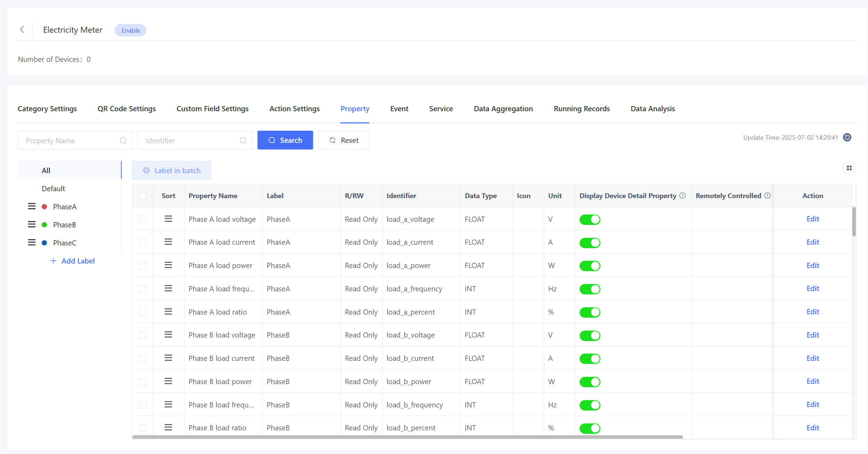The width and height of the screenshot is (868, 454).
Task: Open the grid column settings icon
Action: [x=849, y=168]
